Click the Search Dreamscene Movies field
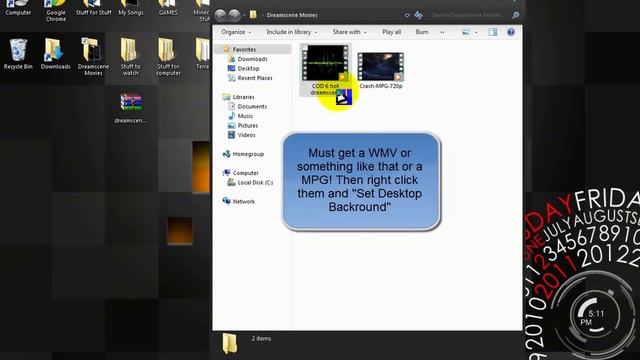The width and height of the screenshot is (640, 360). click(467, 15)
